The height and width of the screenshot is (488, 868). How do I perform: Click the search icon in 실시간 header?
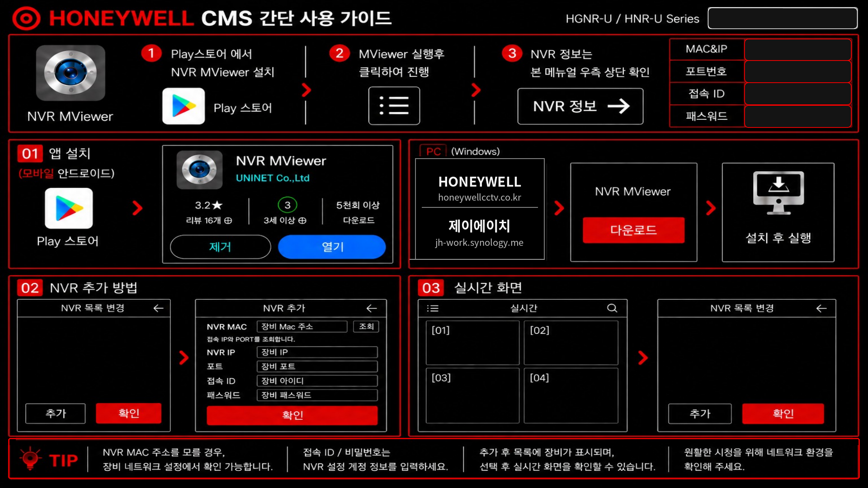tap(612, 308)
